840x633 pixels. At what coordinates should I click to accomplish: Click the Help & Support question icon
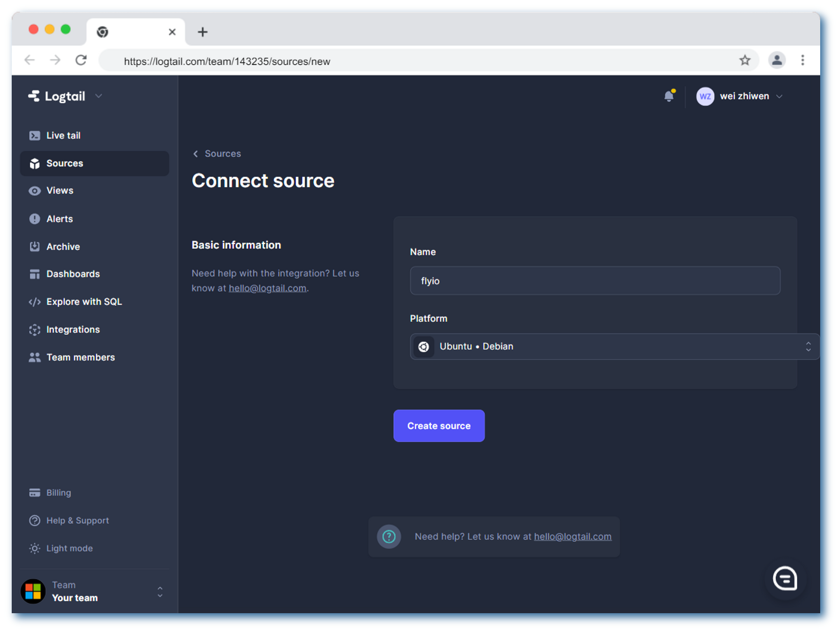(x=35, y=520)
